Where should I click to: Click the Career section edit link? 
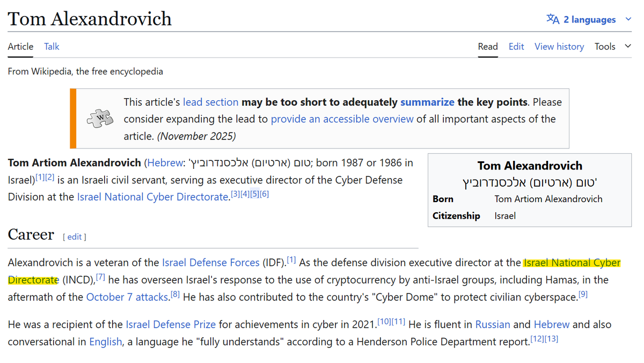pyautogui.click(x=75, y=236)
